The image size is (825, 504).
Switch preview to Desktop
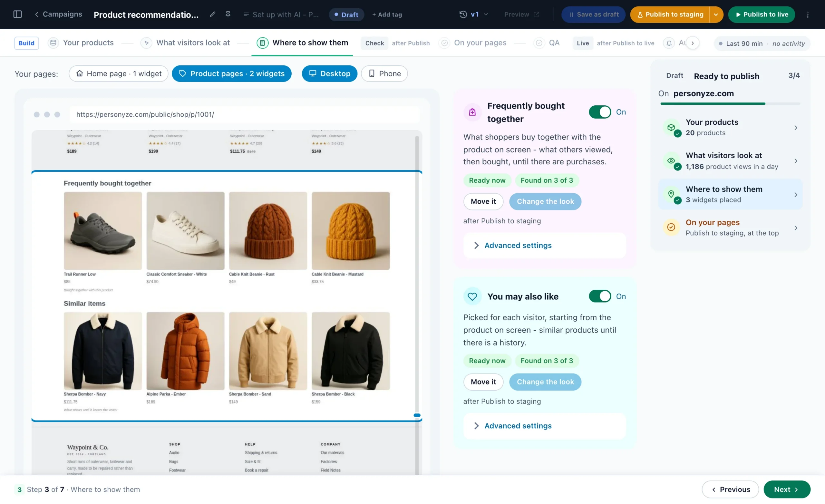coord(329,73)
